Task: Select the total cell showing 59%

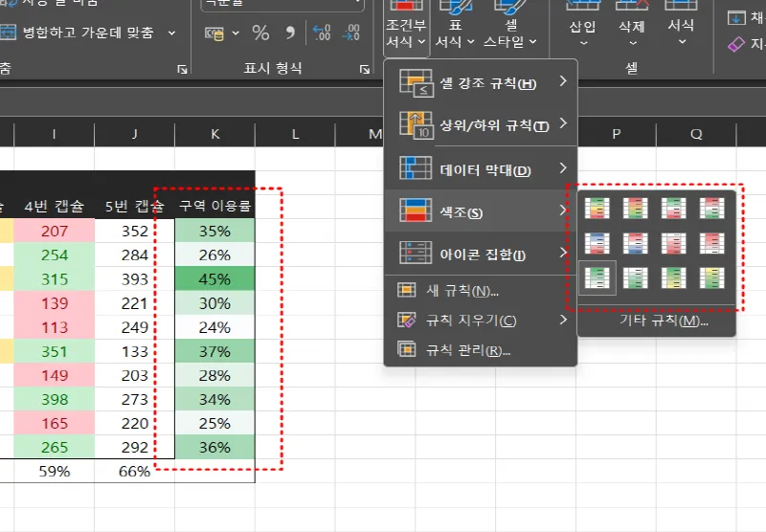Action: pyautogui.click(x=55, y=471)
